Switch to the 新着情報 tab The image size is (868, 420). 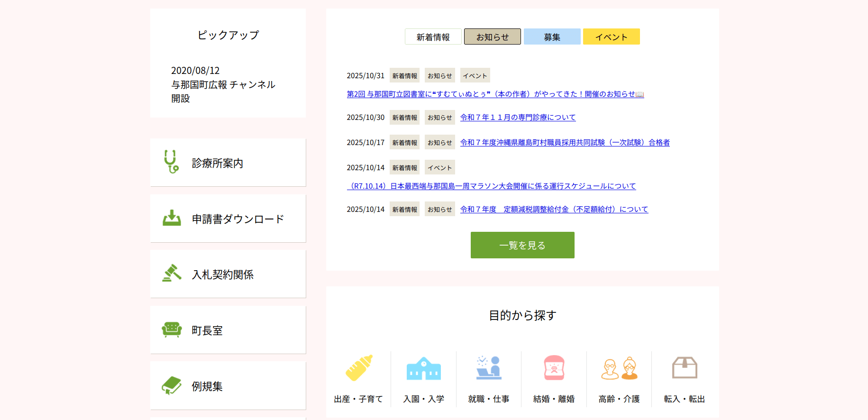433,37
